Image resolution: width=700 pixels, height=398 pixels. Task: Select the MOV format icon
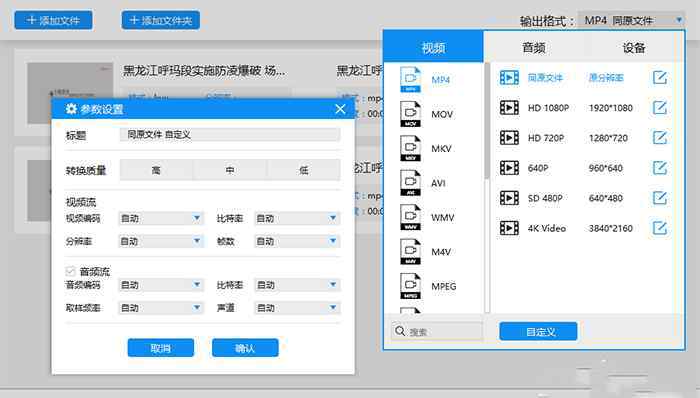point(411,114)
